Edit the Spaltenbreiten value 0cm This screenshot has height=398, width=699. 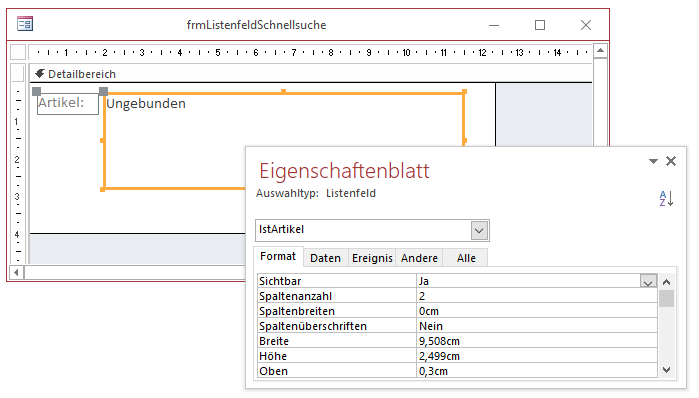pos(537,311)
